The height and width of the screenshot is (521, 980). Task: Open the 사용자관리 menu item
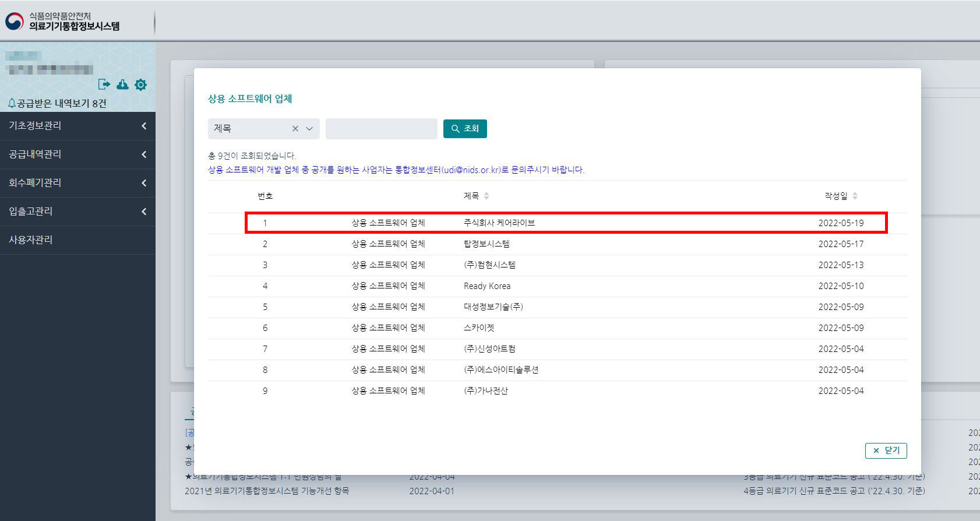tap(31, 240)
